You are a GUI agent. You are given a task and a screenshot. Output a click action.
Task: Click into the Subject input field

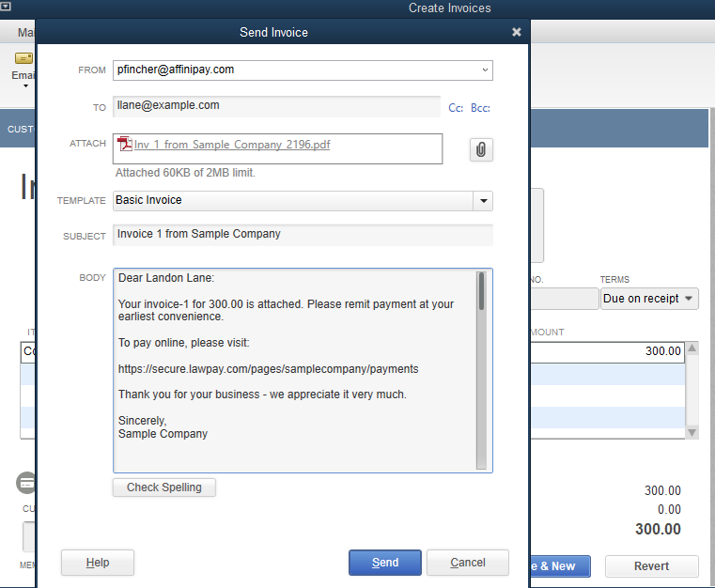(x=302, y=234)
